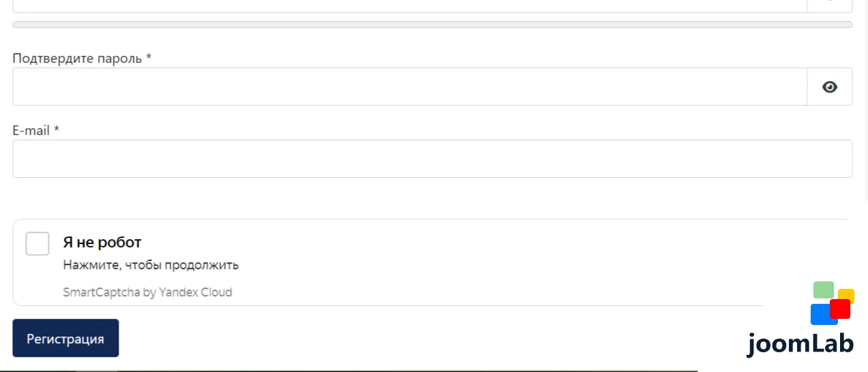Click the joomLab logo text
The image size is (868, 372).
pos(800,343)
